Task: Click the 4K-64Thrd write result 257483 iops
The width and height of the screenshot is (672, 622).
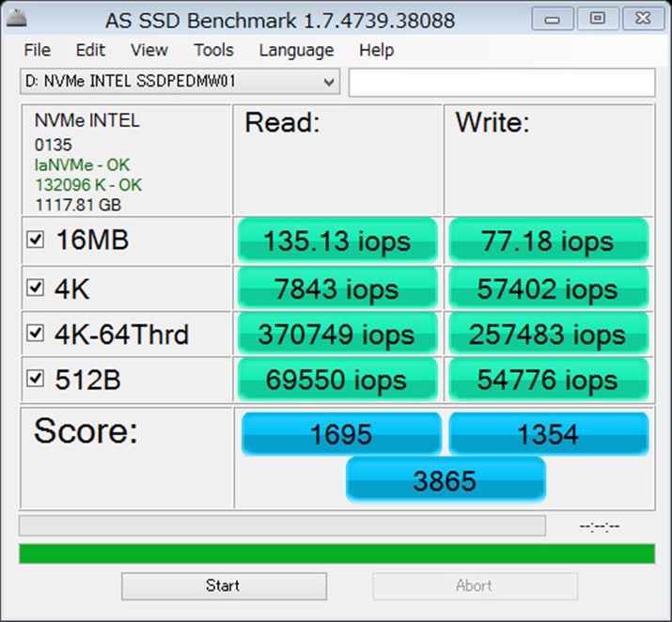Action: click(548, 334)
